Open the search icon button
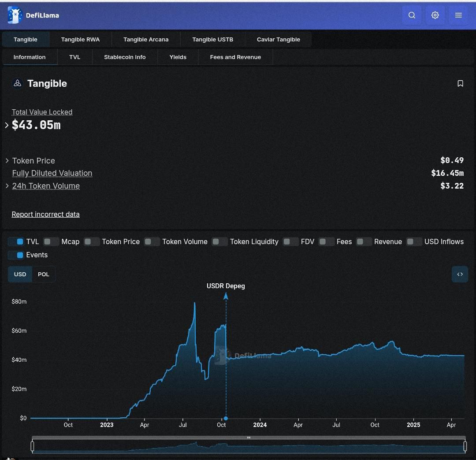Screen dimensions: 476x460 point(412,15)
